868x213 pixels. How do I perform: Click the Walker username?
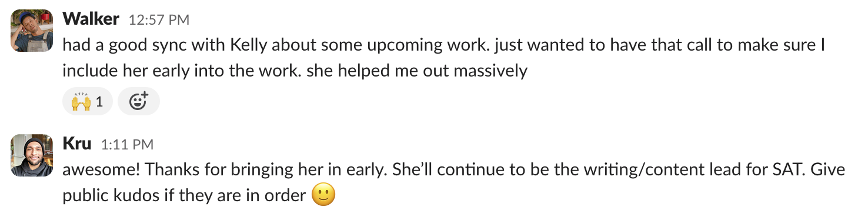coord(92,19)
